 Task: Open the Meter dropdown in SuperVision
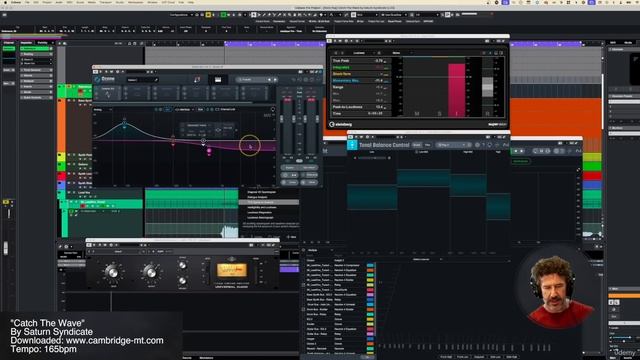tap(402, 53)
